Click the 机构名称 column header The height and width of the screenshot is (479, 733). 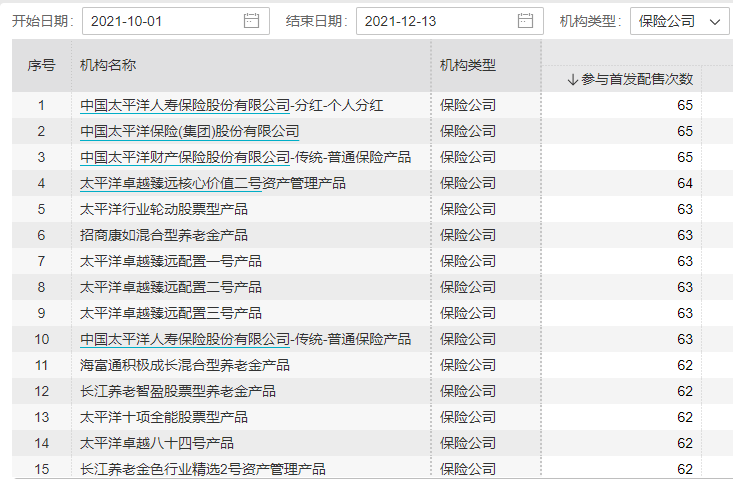tap(108, 65)
